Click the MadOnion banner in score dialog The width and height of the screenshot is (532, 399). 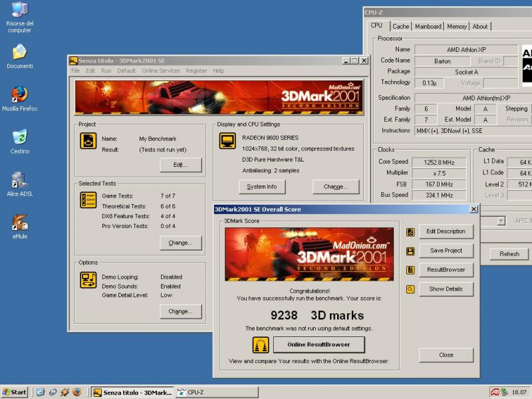(309, 255)
